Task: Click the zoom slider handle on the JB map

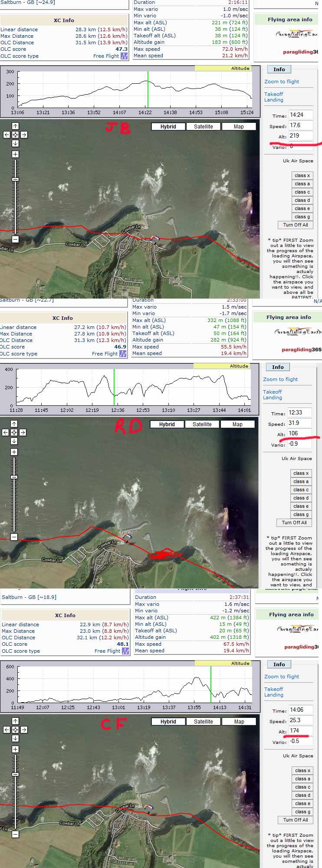Action: pyautogui.click(x=15, y=179)
